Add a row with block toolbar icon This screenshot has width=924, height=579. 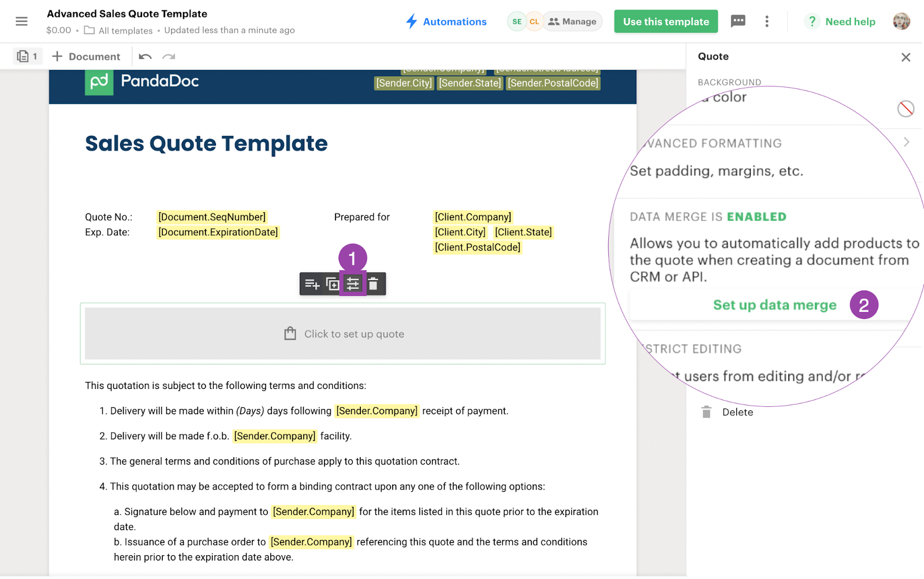(x=312, y=284)
